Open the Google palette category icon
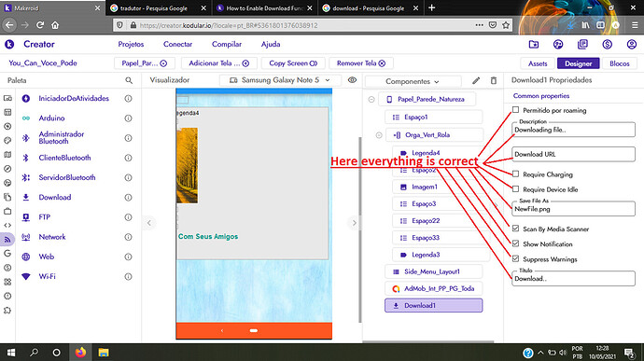 point(7,254)
